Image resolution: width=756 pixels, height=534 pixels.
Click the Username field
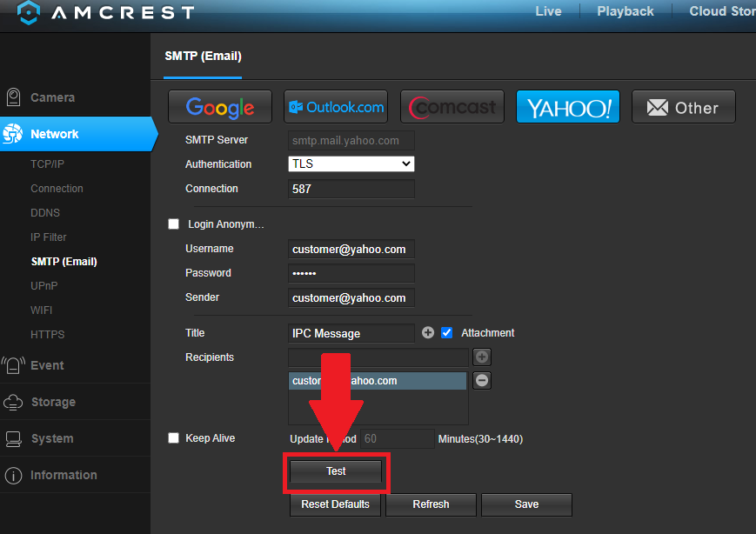coord(351,249)
